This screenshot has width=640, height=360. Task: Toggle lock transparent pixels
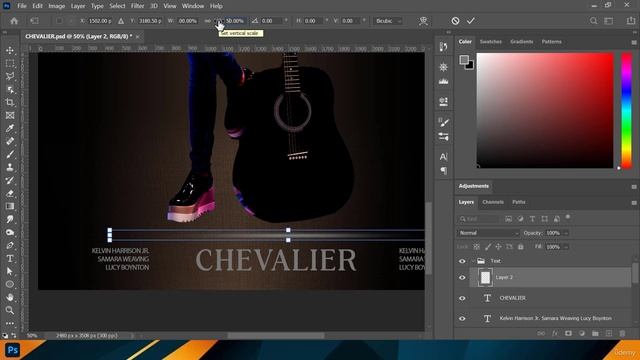point(476,247)
